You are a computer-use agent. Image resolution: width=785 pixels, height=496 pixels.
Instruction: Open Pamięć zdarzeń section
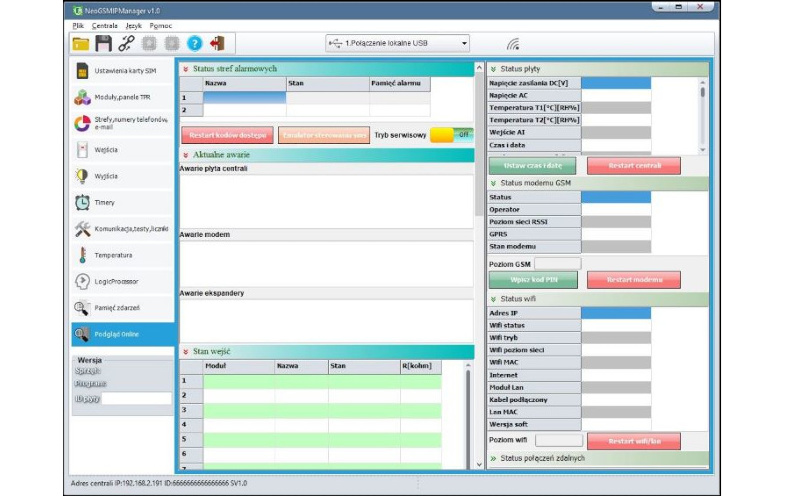pyautogui.click(x=123, y=308)
